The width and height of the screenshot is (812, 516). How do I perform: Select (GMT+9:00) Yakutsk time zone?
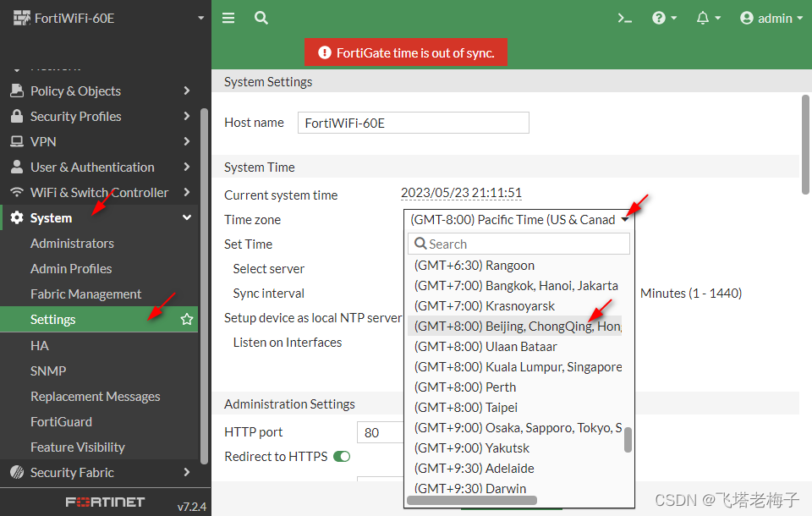(x=472, y=447)
